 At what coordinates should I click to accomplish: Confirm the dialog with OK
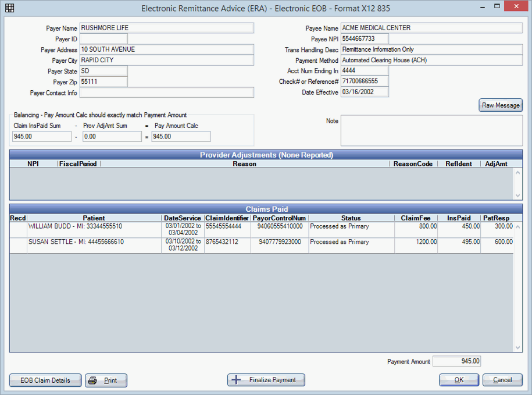459,380
